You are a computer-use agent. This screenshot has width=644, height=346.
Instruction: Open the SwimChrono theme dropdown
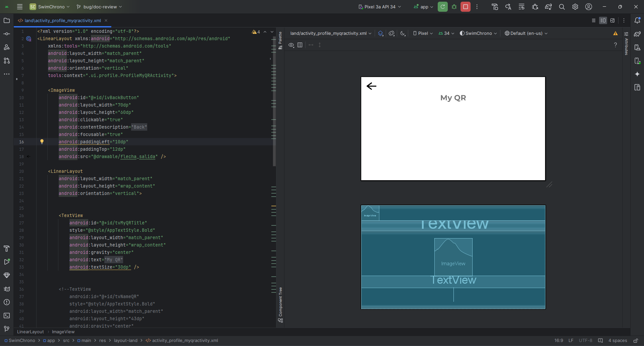pyautogui.click(x=478, y=33)
